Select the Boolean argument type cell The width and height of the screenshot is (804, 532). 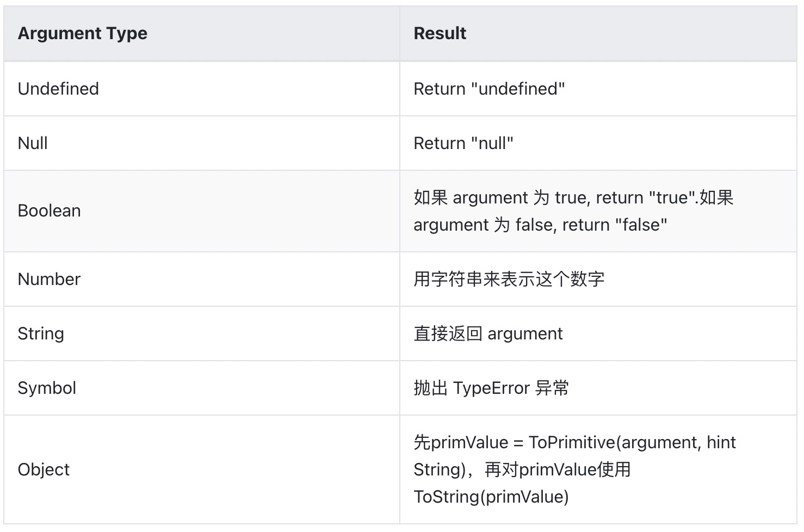pyautogui.click(x=49, y=211)
